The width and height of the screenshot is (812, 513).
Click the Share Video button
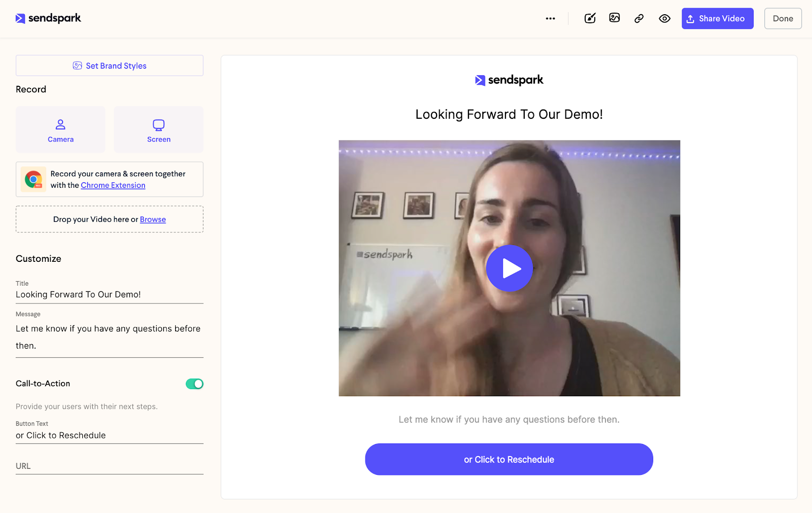[x=717, y=19]
